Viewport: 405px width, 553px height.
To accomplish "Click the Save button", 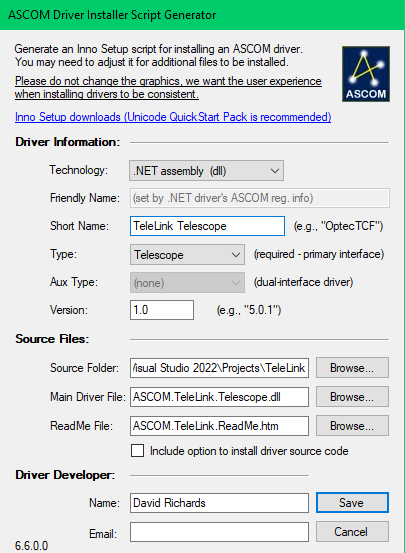I will pyautogui.click(x=352, y=503).
